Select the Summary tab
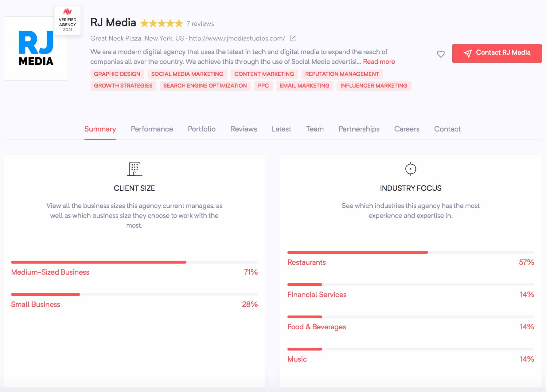The height and width of the screenshot is (392, 546). tap(100, 129)
